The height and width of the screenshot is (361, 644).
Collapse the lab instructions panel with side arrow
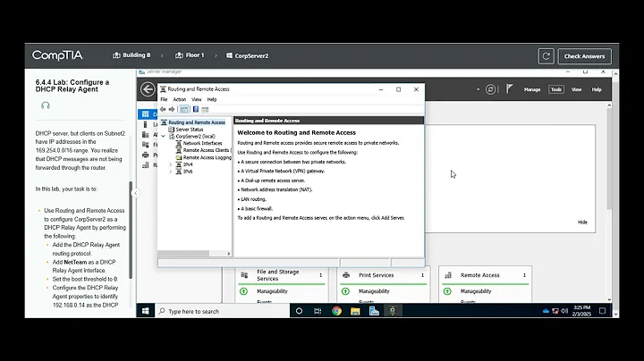(136, 193)
